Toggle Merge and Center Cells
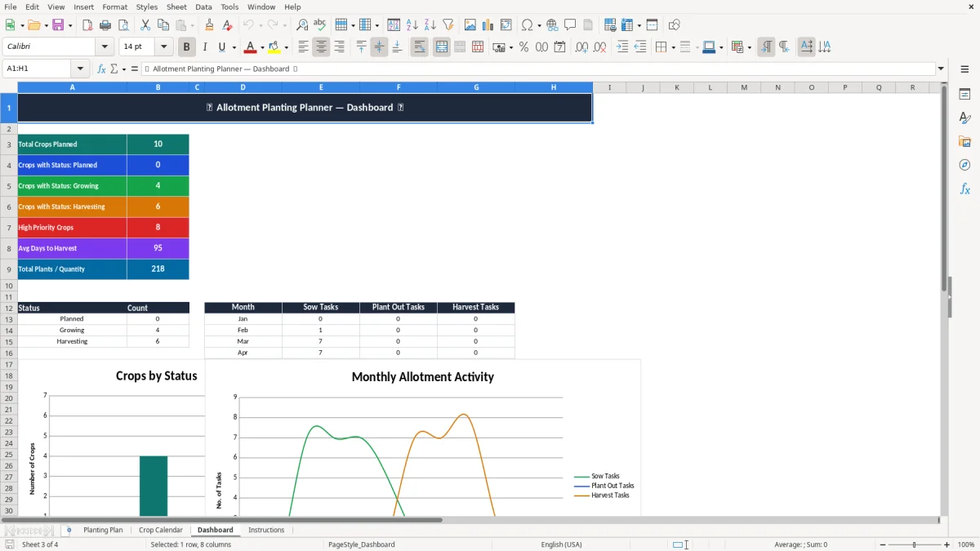 tap(442, 47)
